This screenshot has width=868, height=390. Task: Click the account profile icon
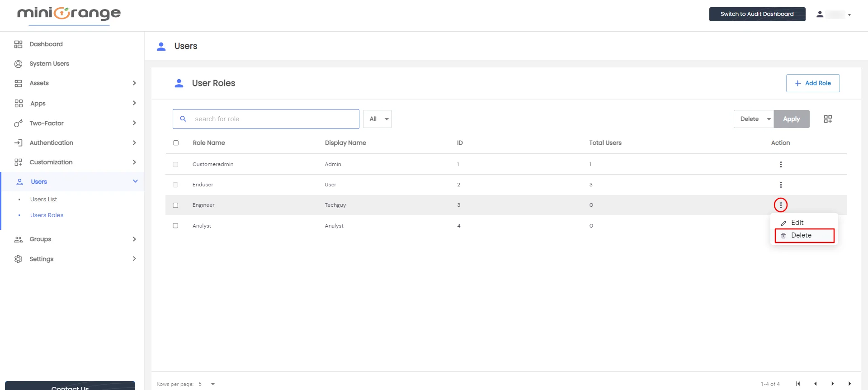pos(820,14)
